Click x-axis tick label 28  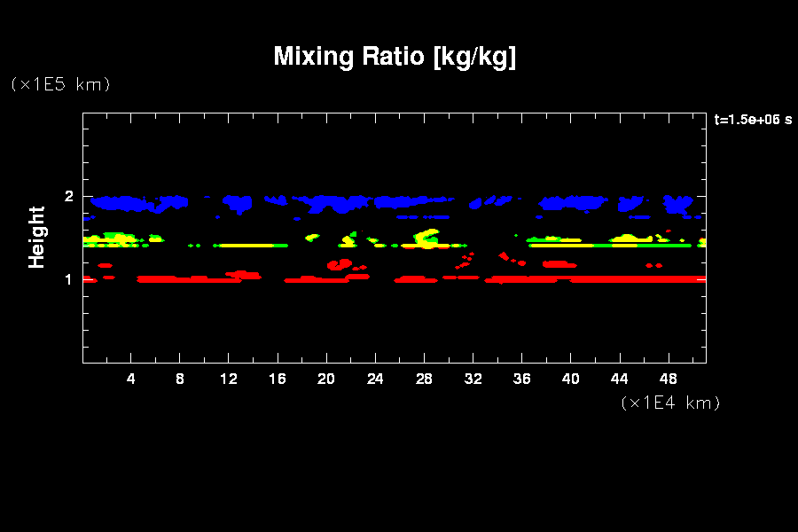424,379
